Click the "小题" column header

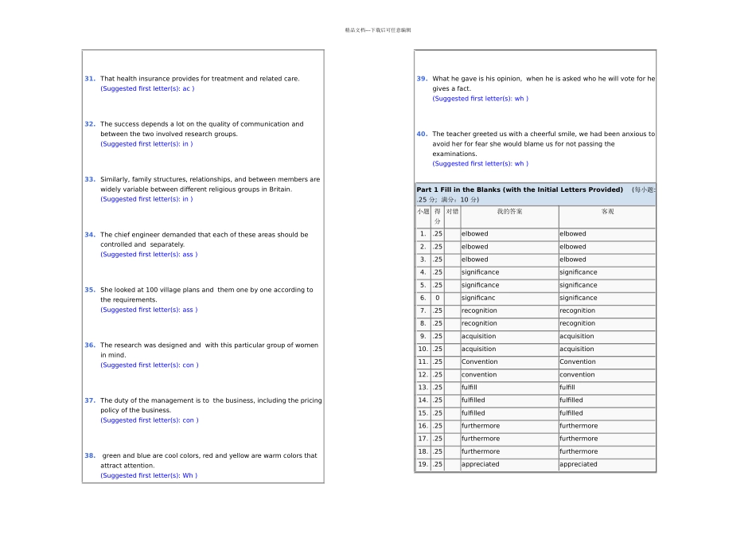423,212
